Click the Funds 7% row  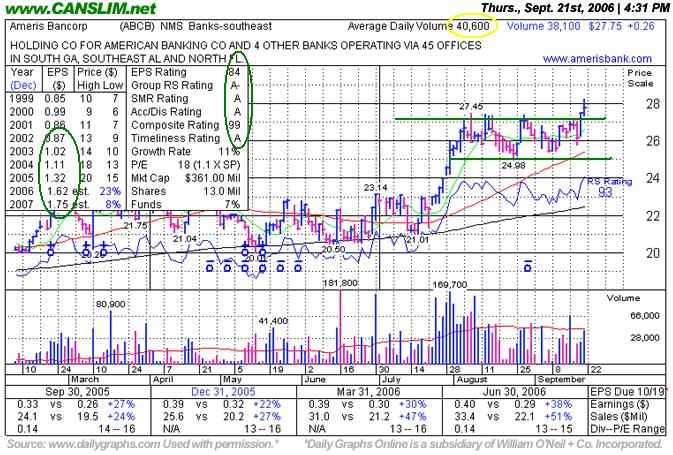click(185, 204)
